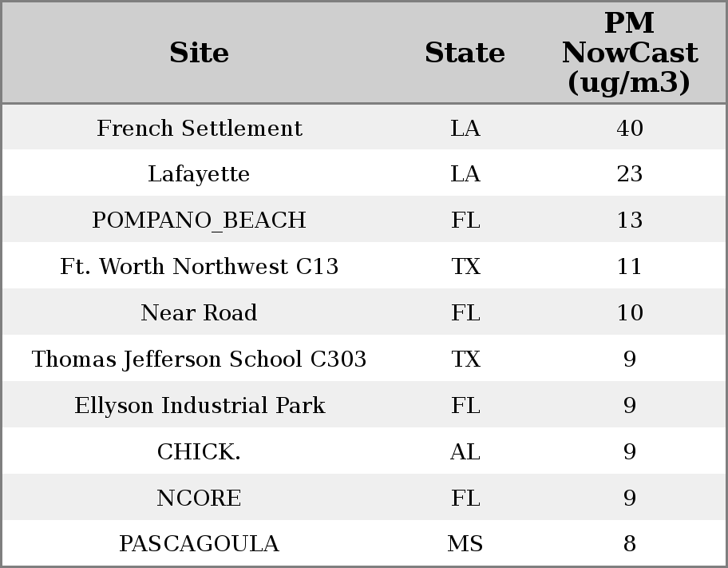Click the Site column header
Screen dimensions: 728x568
pos(199,53)
